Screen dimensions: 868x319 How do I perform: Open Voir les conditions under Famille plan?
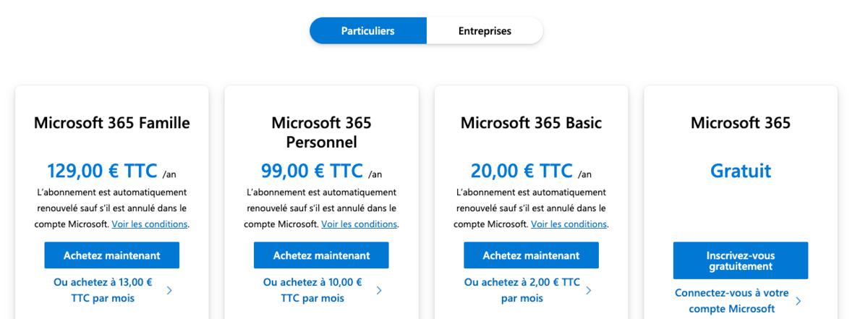click(150, 224)
